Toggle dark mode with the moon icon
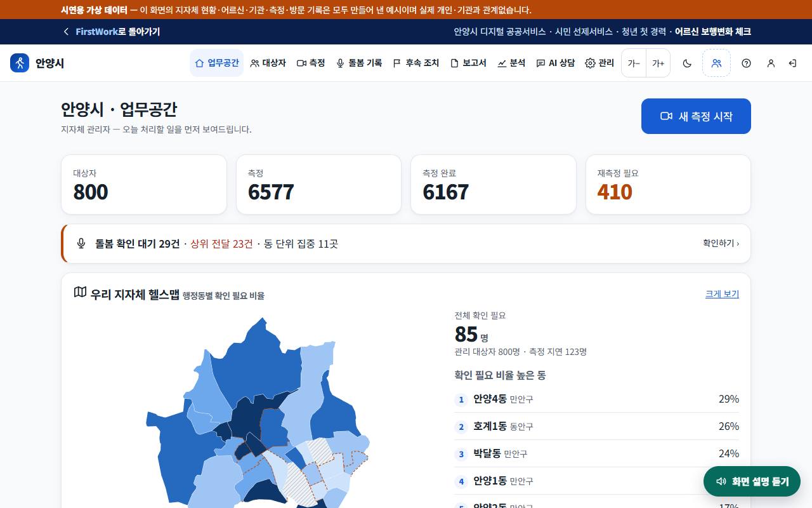Viewport: 812px width, 508px height. [687, 63]
